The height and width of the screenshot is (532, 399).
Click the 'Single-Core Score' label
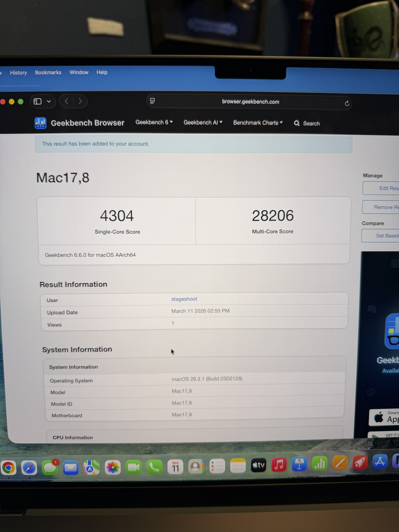(117, 232)
